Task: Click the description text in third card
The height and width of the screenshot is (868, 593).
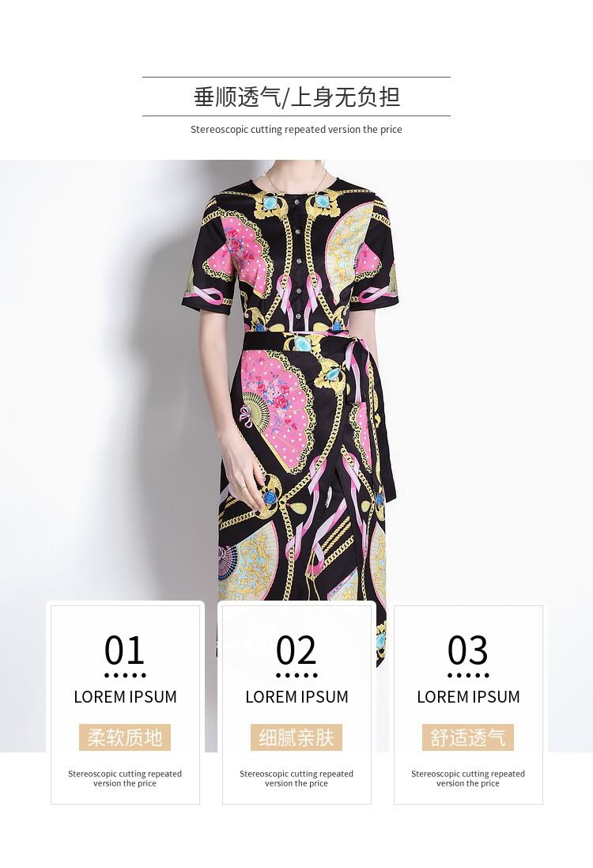Action: pyautogui.click(x=468, y=779)
